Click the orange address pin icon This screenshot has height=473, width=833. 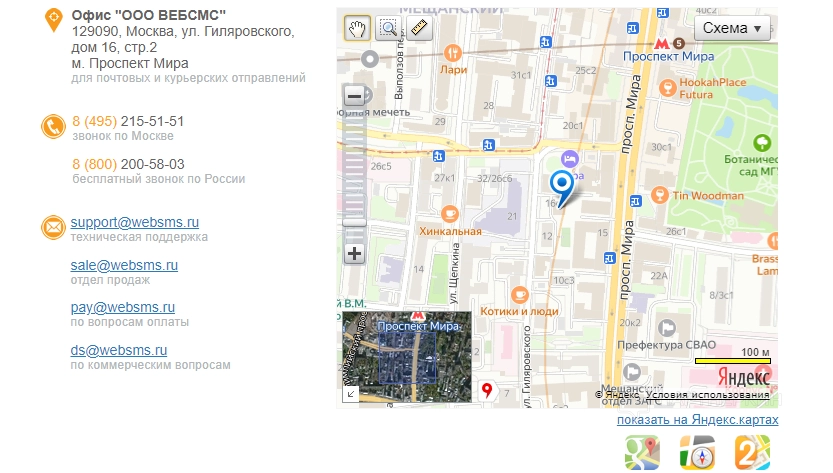tap(54, 20)
